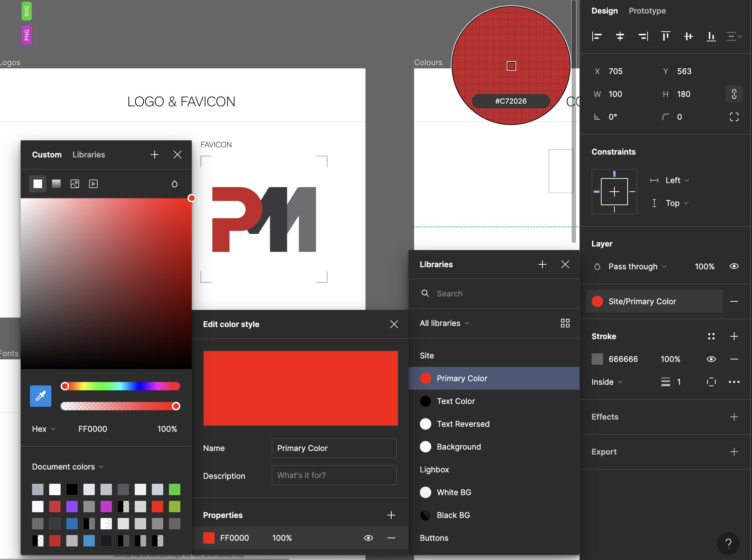The width and height of the screenshot is (752, 560).
Task: Switch Libraries to grid view
Action: pyautogui.click(x=565, y=323)
